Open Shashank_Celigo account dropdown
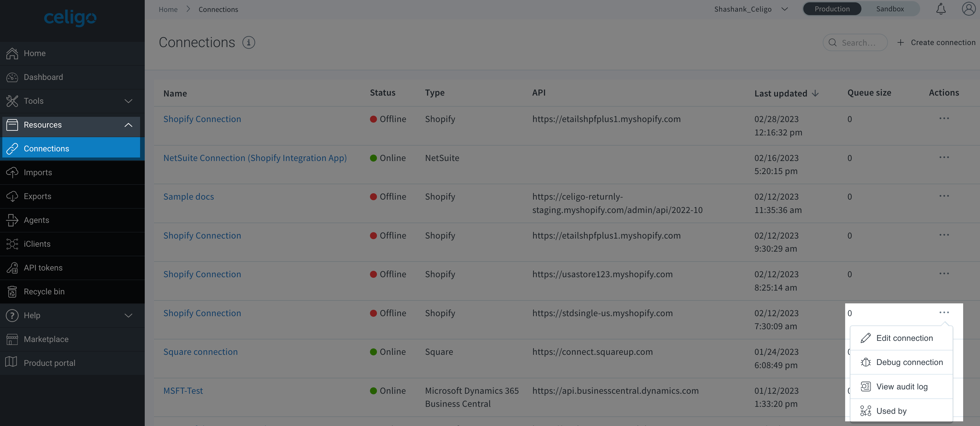 coord(751,9)
